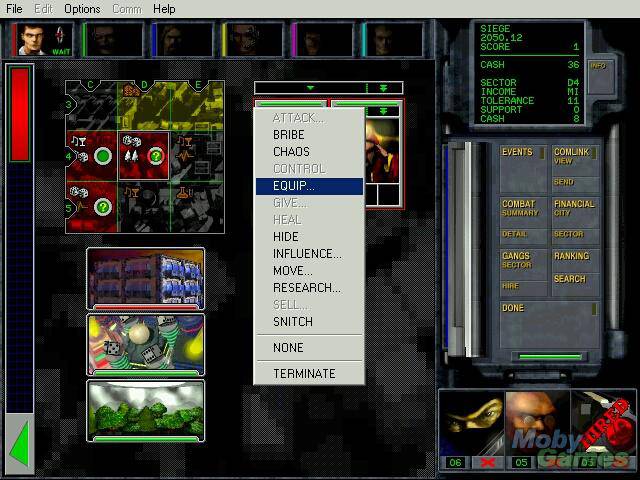Select RESEARCH... order
Image resolution: width=640 pixels, height=480 pixels.
tap(307, 288)
